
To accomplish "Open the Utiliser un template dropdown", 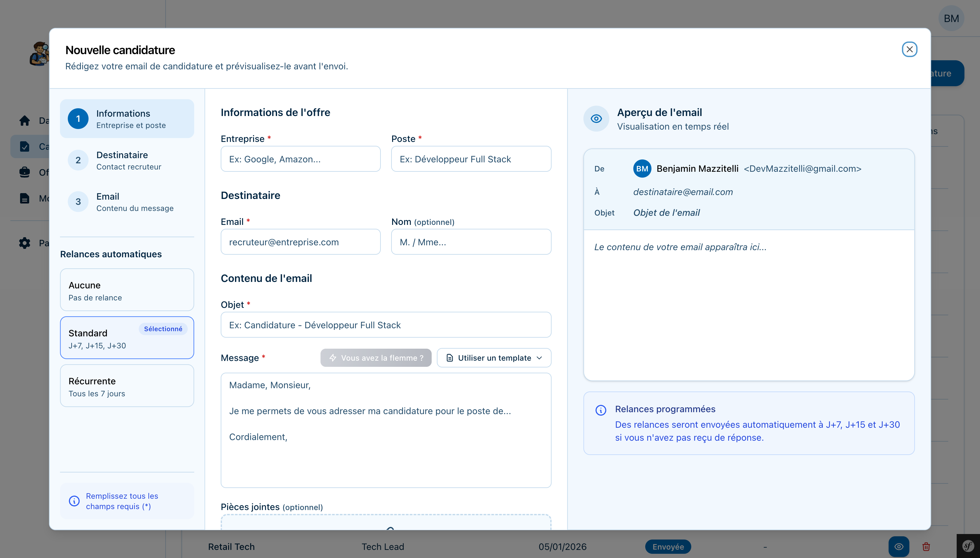I will pos(494,357).
